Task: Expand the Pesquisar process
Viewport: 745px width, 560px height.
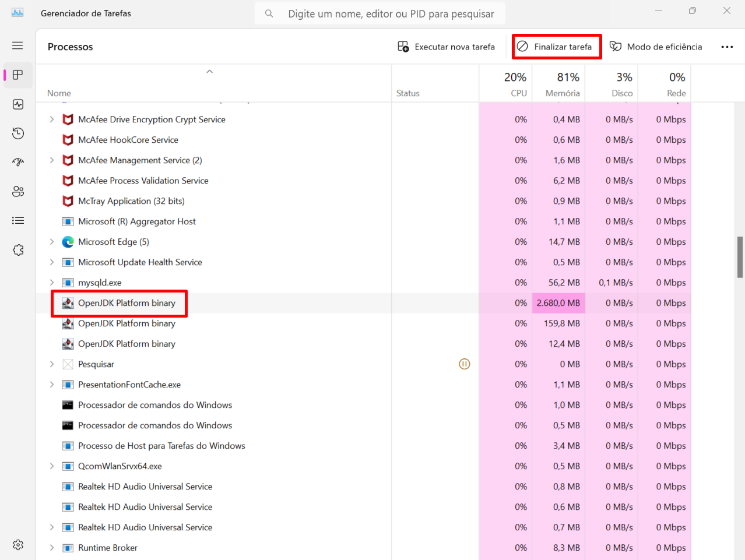Action: tap(52, 364)
